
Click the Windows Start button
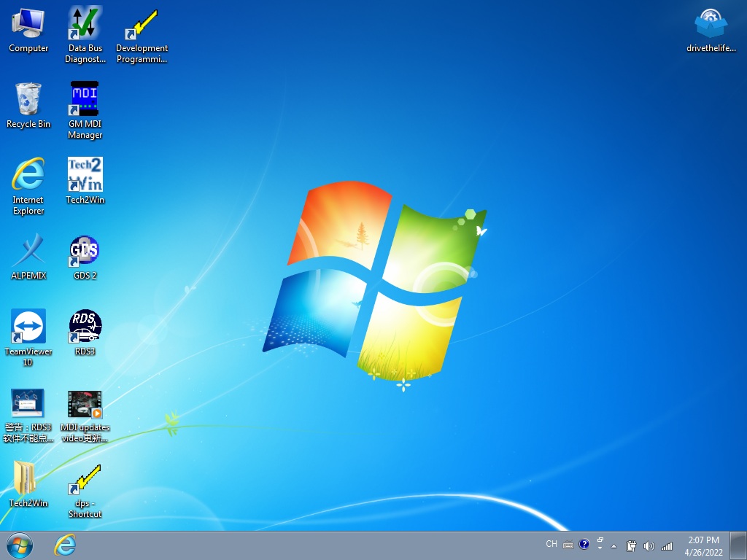[19, 545]
